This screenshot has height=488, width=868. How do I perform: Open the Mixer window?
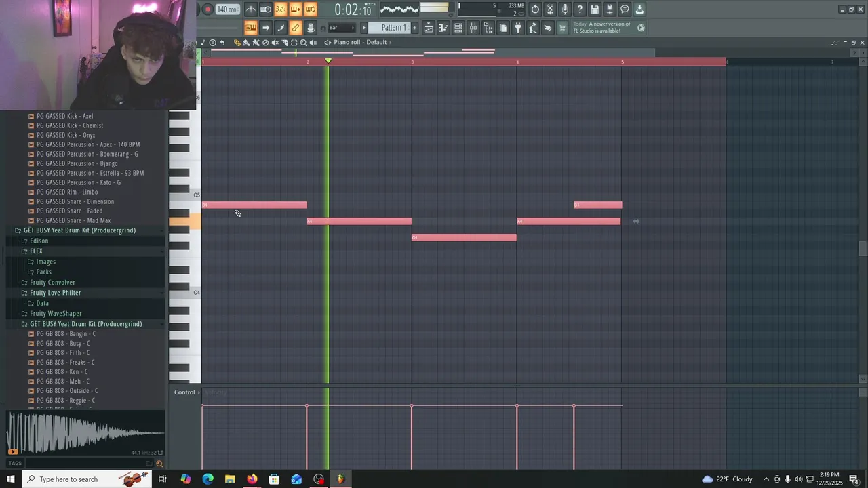[x=473, y=28]
